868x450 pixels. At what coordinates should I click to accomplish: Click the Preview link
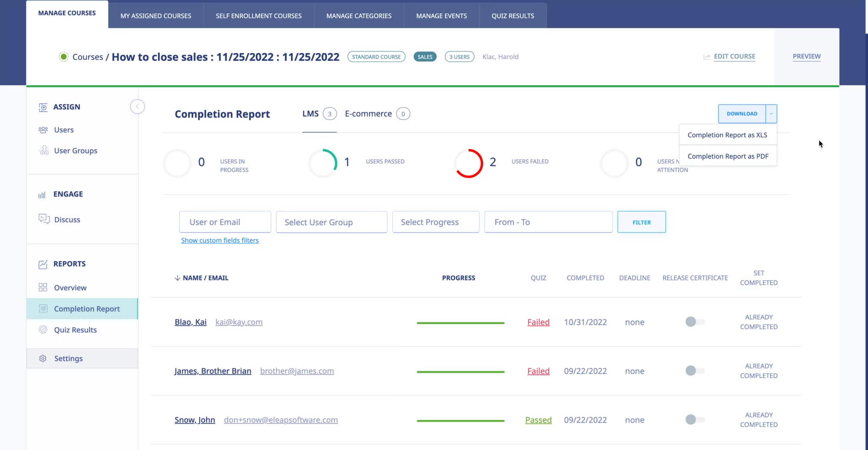[806, 56]
